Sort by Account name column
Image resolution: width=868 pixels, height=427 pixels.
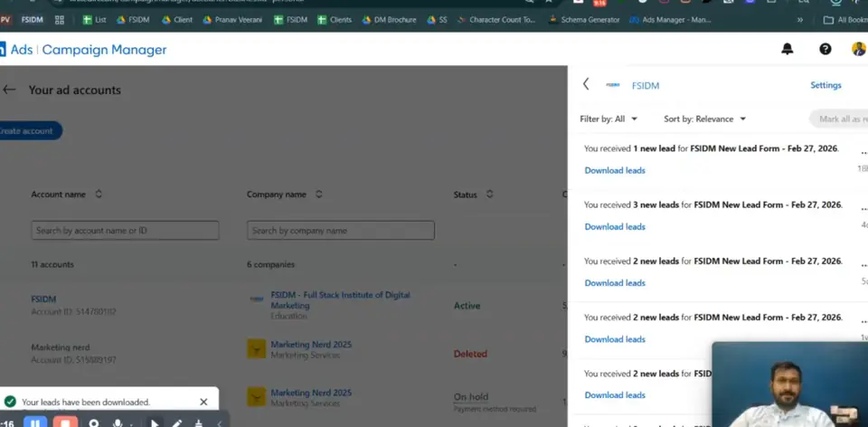point(99,195)
